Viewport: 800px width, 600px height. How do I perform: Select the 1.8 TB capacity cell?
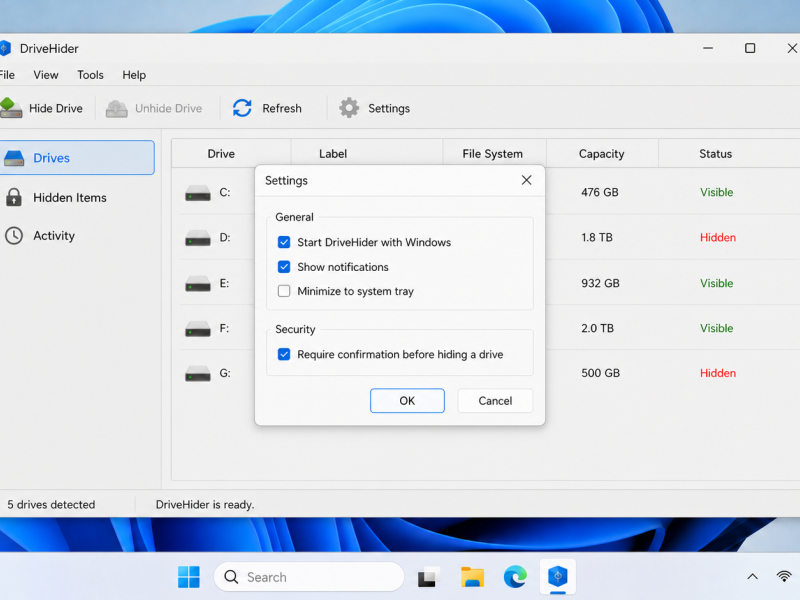click(x=597, y=237)
